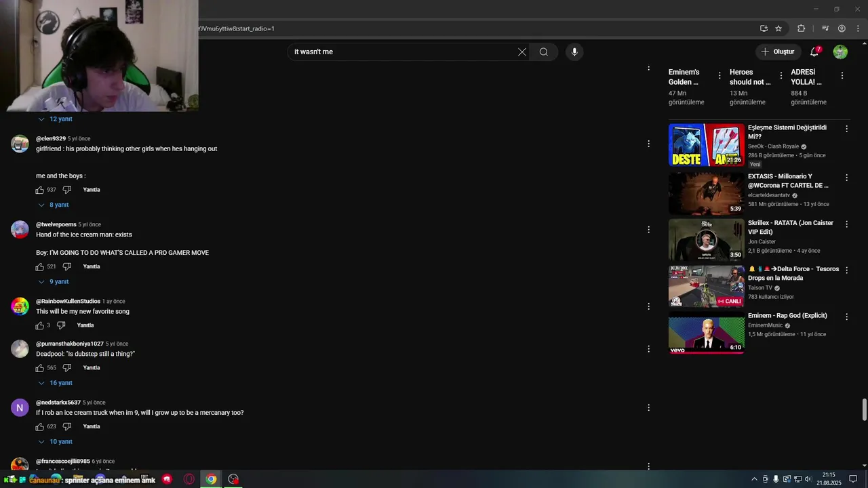Click the volume speaker tray icon
This screenshot has height=488, width=868.
808,479
